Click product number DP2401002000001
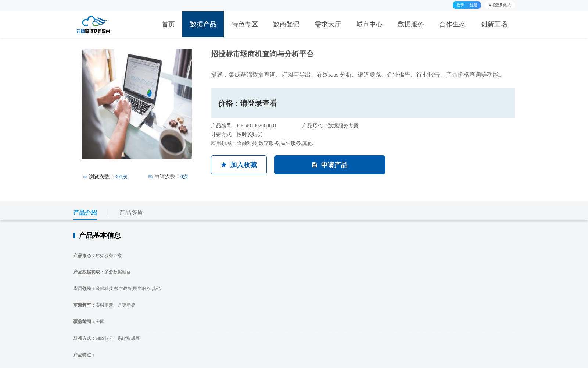 tap(257, 126)
